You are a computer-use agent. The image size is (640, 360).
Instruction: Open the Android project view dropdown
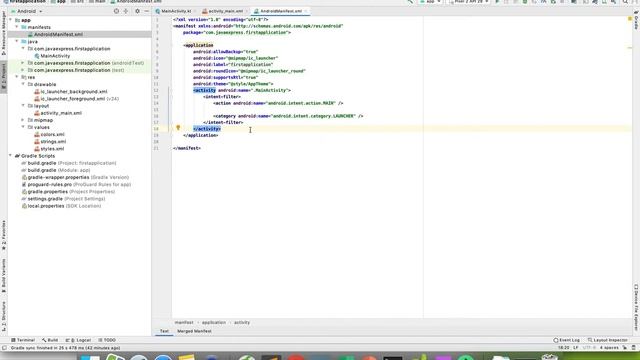(27, 11)
